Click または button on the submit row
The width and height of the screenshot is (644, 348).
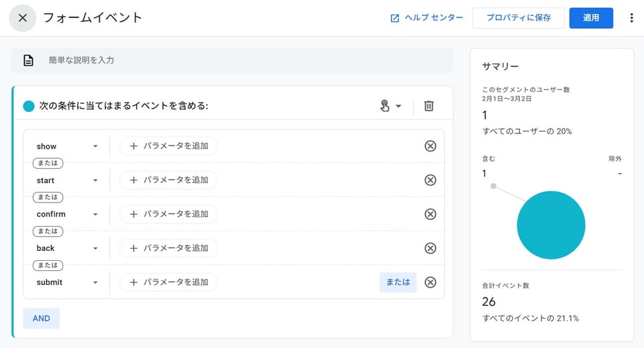click(x=398, y=282)
